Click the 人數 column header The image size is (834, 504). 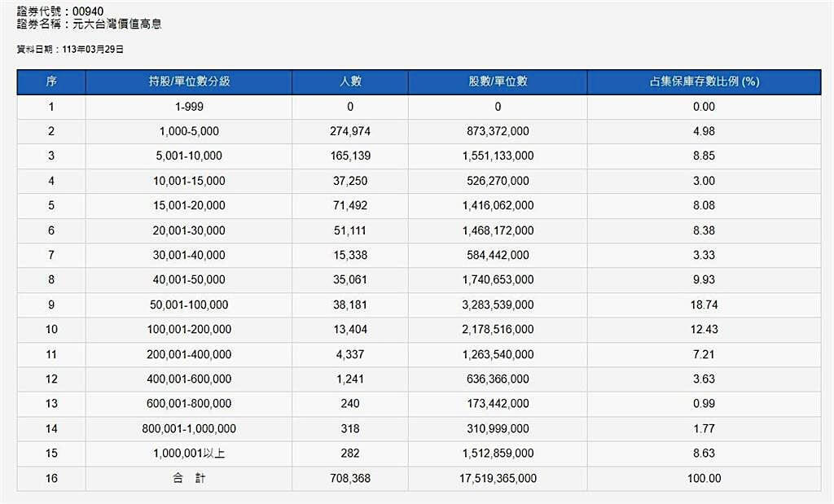(350, 82)
